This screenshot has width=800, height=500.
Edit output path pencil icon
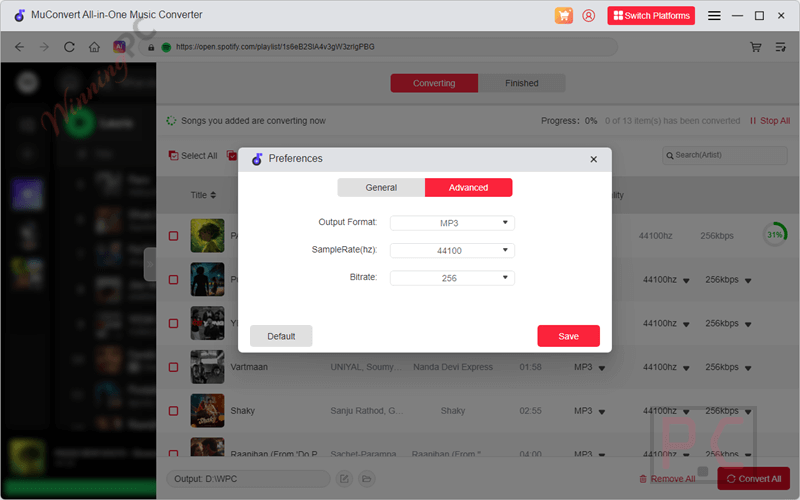click(344, 479)
